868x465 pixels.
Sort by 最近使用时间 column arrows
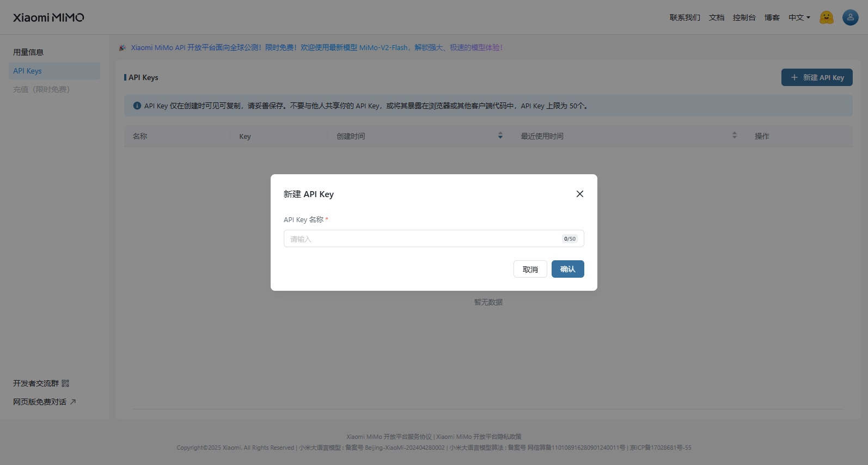click(x=734, y=136)
